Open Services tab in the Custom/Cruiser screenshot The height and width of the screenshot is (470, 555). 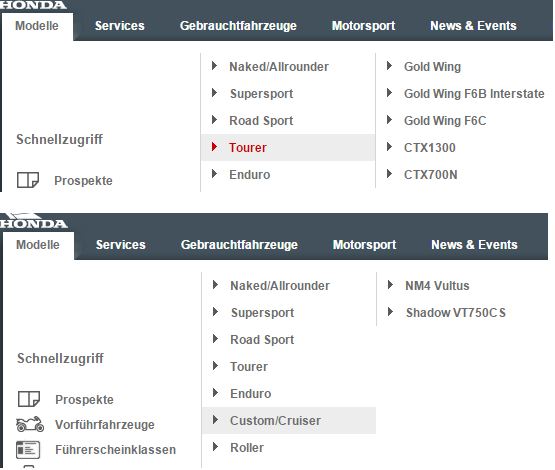(x=121, y=245)
